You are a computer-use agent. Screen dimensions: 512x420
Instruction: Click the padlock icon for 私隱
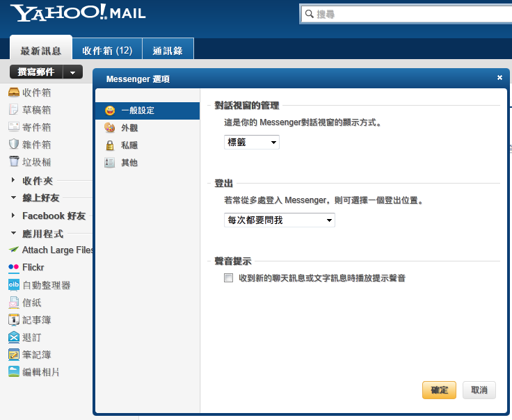point(110,145)
